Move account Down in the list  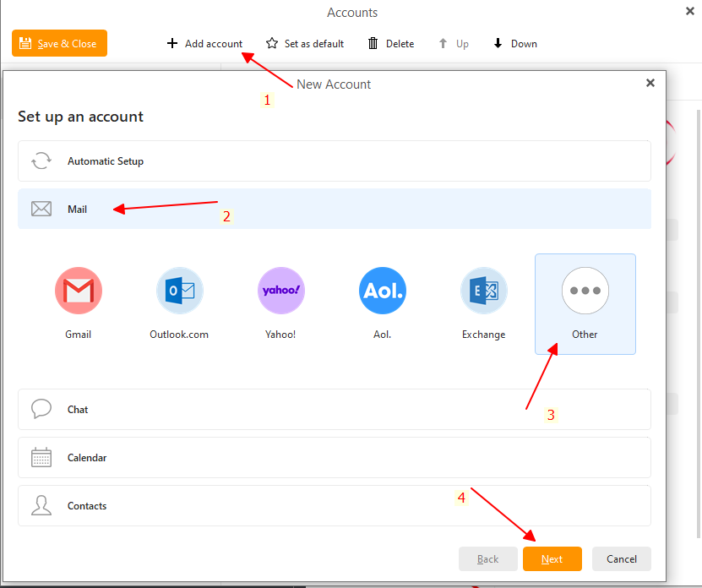click(x=515, y=43)
